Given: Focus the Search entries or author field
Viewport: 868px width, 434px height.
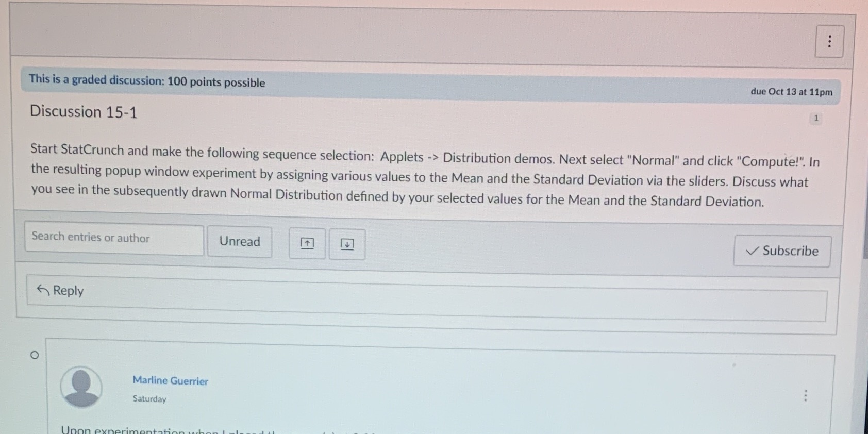Looking at the screenshot, I should pos(114,239).
